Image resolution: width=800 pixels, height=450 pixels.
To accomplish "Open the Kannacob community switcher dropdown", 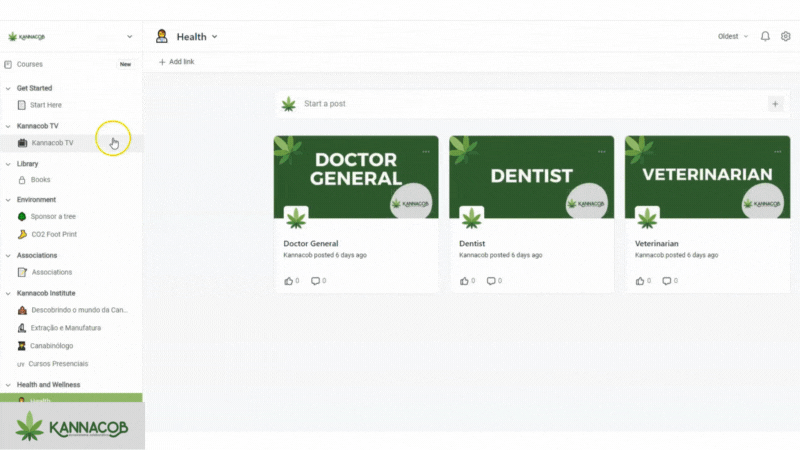I will [x=129, y=37].
